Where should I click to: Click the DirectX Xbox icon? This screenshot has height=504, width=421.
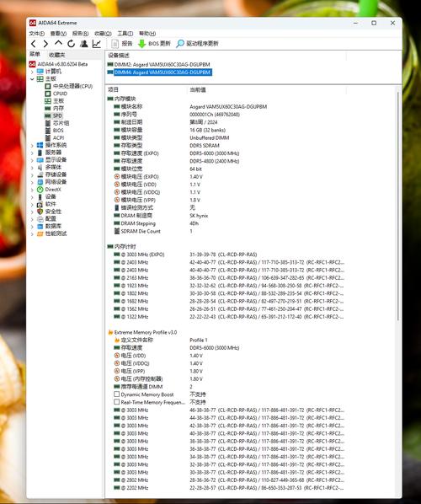40,190
